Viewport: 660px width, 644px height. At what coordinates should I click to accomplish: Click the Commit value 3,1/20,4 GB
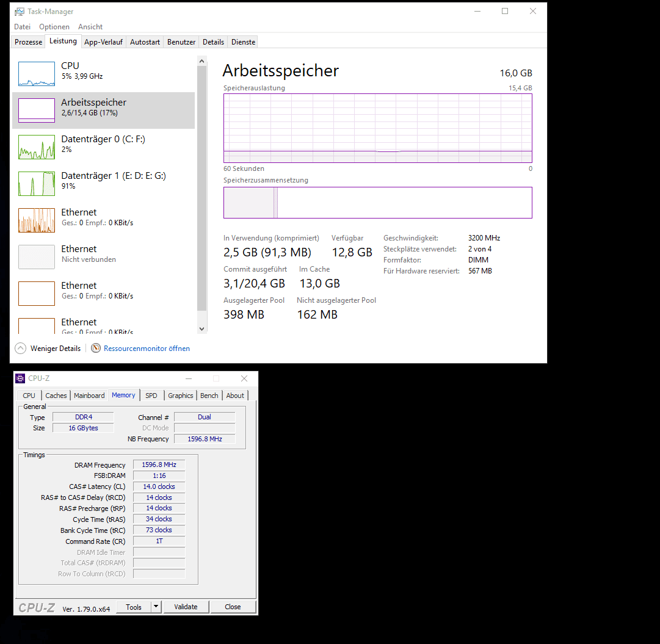click(x=254, y=283)
